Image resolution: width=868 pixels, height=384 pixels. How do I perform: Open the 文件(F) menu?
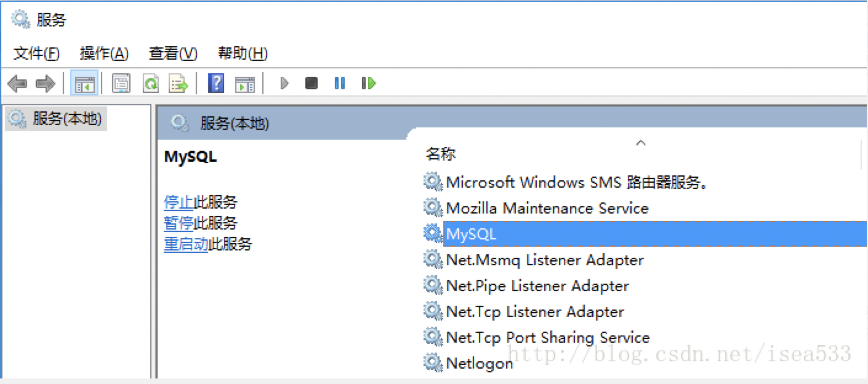point(36,54)
